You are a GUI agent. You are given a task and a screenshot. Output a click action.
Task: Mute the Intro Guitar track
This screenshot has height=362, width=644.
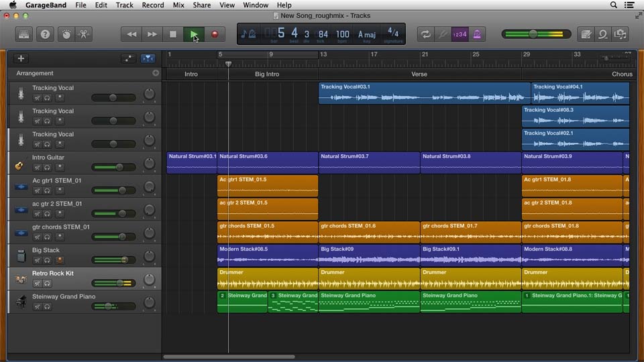(38, 167)
